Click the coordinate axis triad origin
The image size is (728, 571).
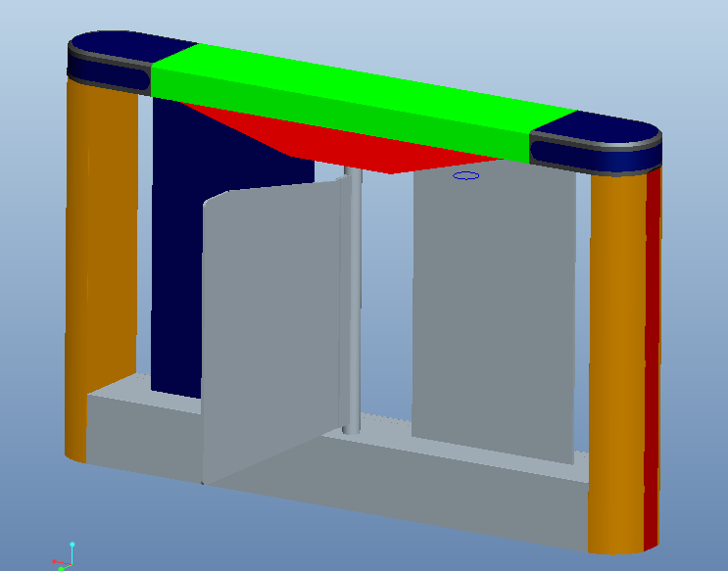tap(71, 564)
